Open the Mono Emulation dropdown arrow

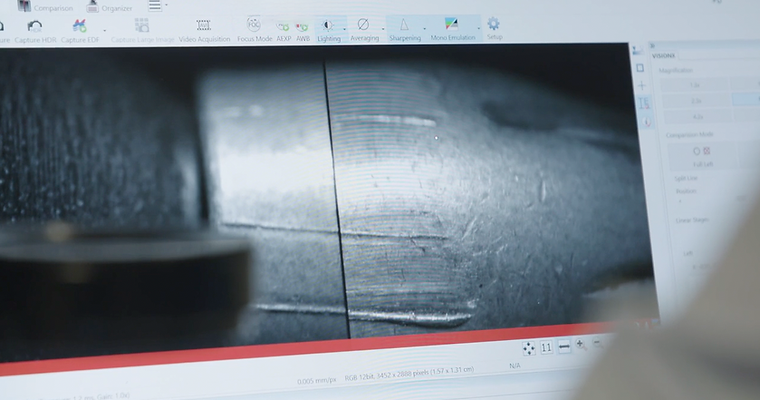coord(479,28)
